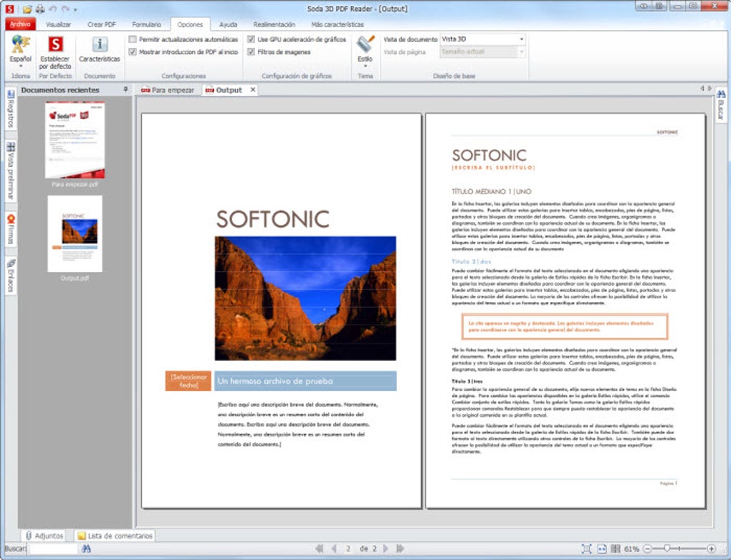
Task: Open the Vista preliminar side panel
Action: (x=11, y=170)
